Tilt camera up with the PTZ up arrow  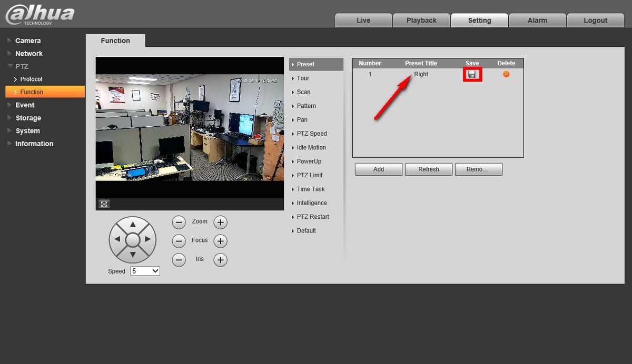[133, 225]
